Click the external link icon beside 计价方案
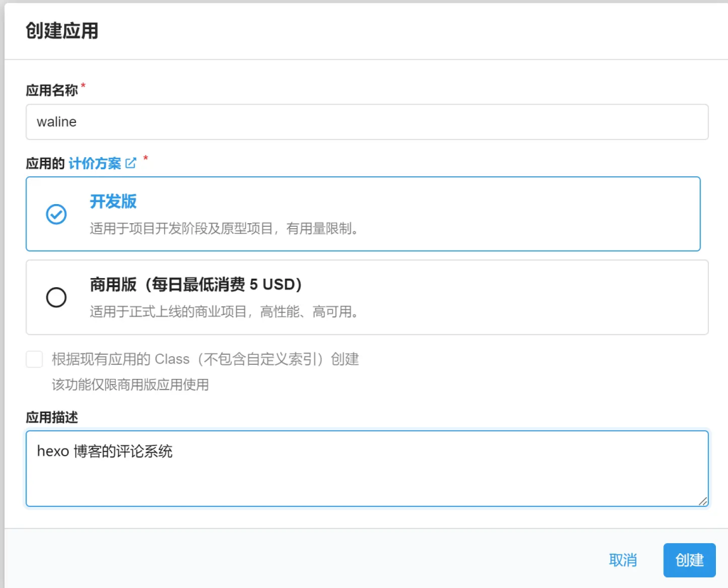The width and height of the screenshot is (728, 588). pyautogui.click(x=131, y=162)
